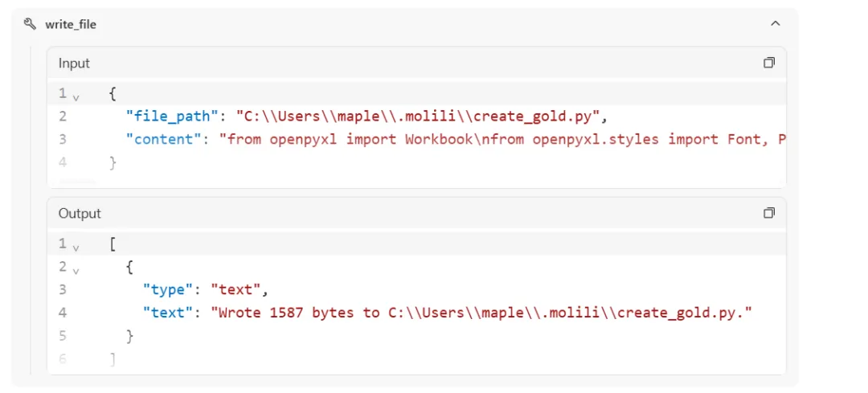Click the Output section header
This screenshot has width=868, height=393.
[80, 213]
